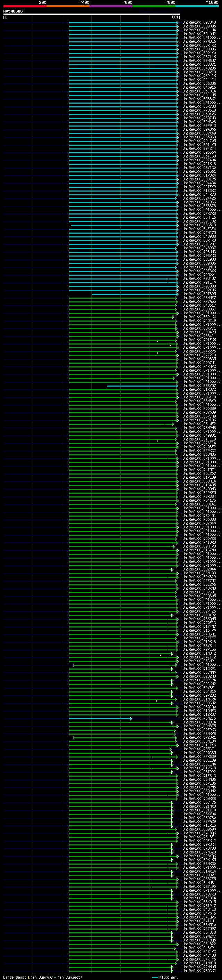Click the UniRef100_B6SS78 label
Image resolution: width=222 pixels, height=980 pixels.
point(199,206)
